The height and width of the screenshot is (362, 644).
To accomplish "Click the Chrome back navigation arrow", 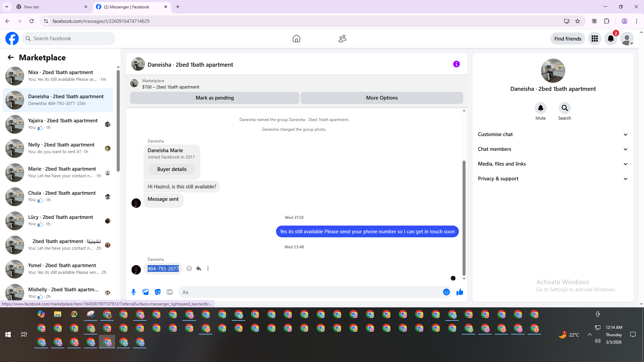I will pyautogui.click(x=7, y=21).
